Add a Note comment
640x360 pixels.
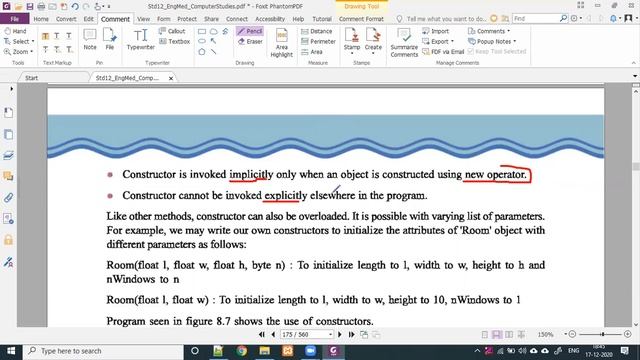click(90, 39)
